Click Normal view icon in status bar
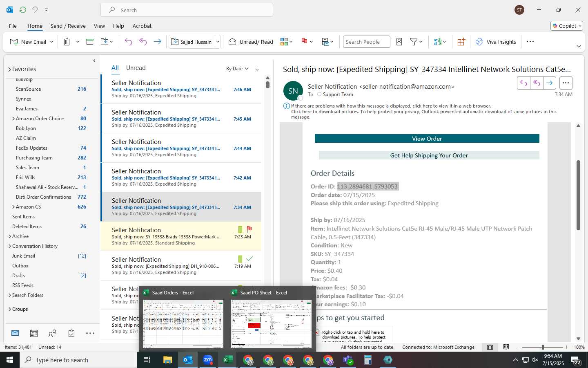 (490, 347)
